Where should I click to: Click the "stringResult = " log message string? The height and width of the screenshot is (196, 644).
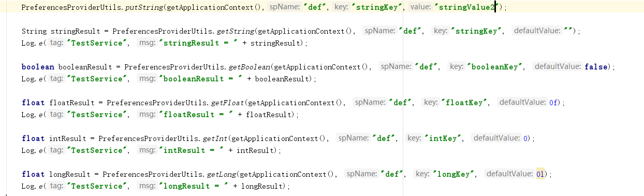pyautogui.click(x=199, y=43)
